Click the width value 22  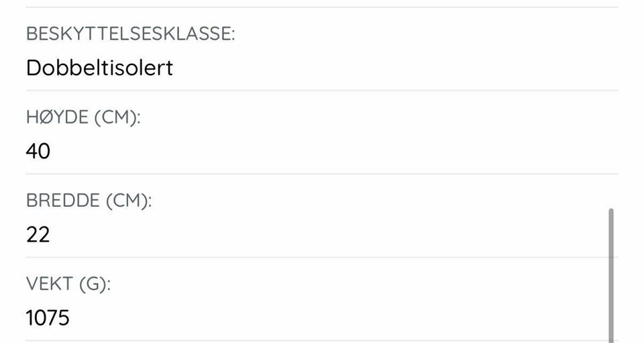[38, 234]
